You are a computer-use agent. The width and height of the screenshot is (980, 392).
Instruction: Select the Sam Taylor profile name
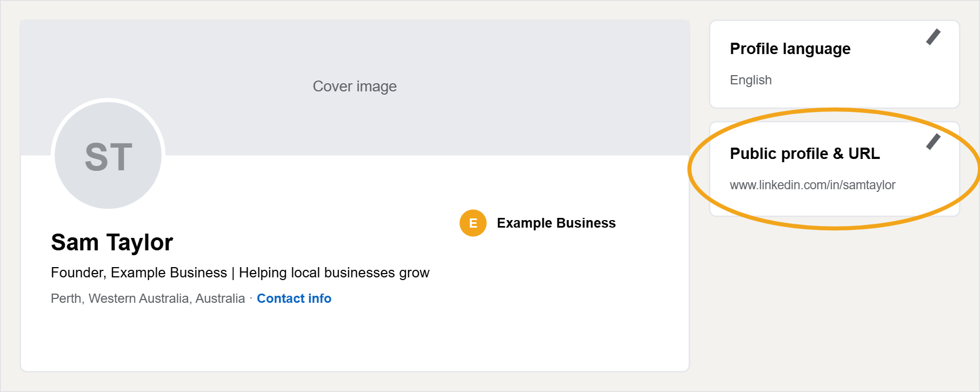tap(112, 242)
